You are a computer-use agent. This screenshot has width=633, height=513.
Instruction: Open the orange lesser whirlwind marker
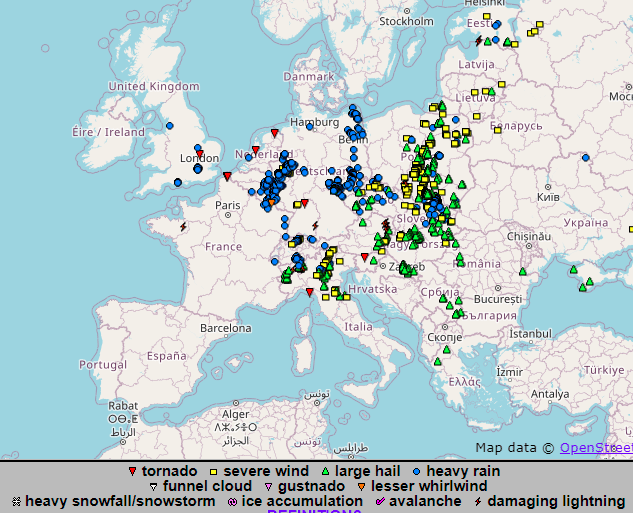coord(272,202)
